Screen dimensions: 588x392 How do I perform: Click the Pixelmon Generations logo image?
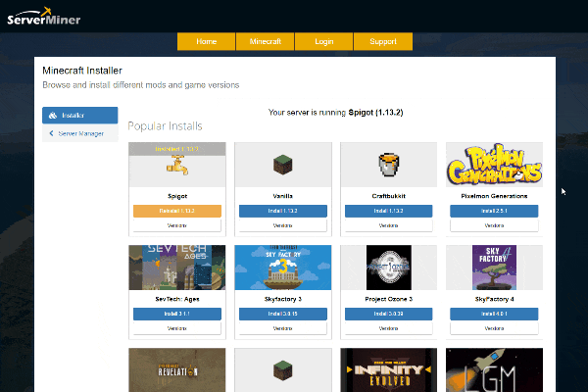click(494, 165)
